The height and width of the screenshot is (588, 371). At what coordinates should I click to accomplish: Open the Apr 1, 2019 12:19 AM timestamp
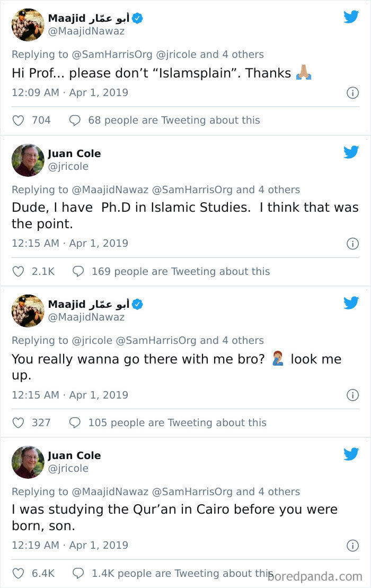coord(70,545)
